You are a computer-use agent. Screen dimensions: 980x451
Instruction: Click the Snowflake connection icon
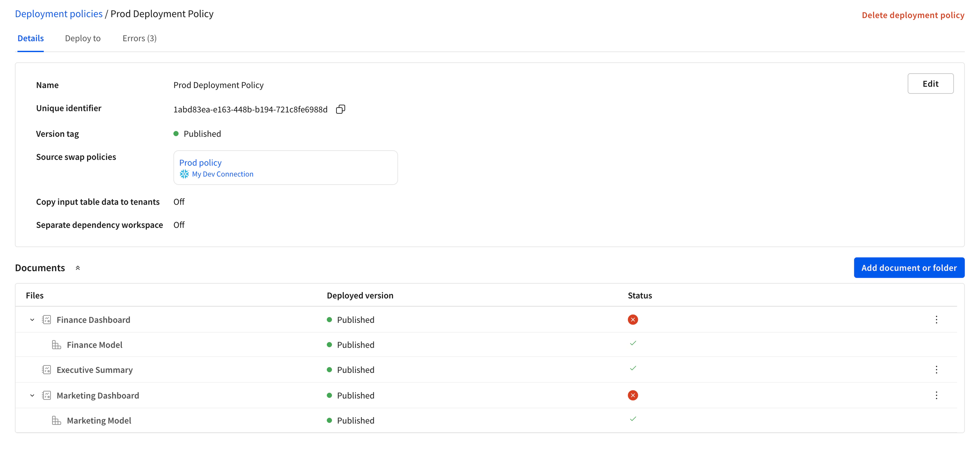(184, 174)
